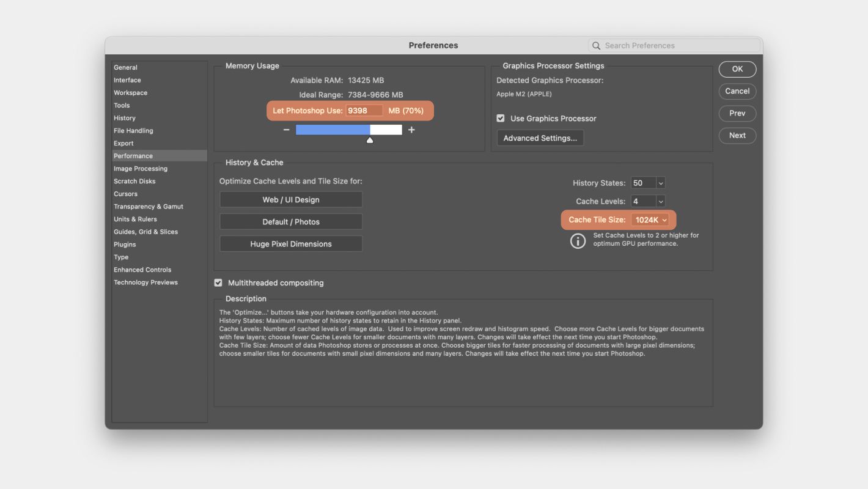This screenshot has width=868, height=489.
Task: Open the Technology Previews section
Action: 145,282
